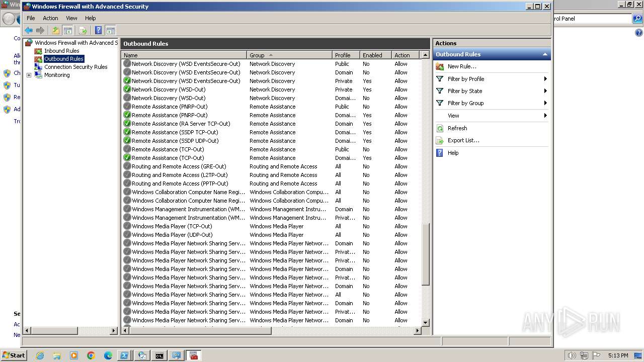This screenshot has width=644, height=362.
Task: Expand the Monitoring node plus box
Action: point(29,75)
